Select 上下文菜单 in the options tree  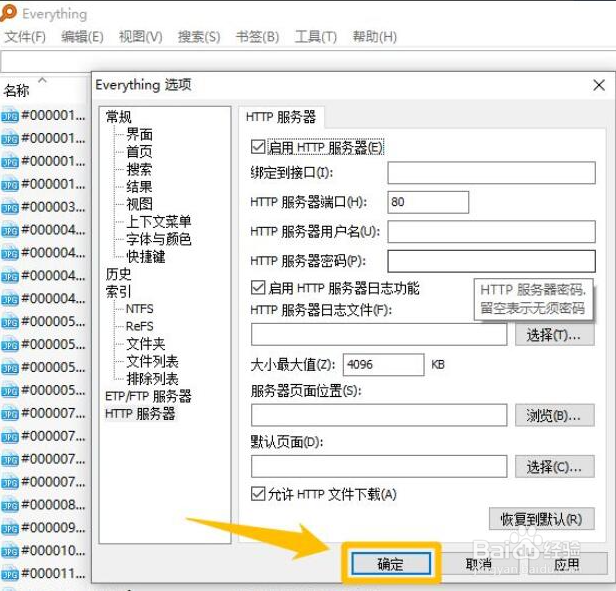(159, 221)
